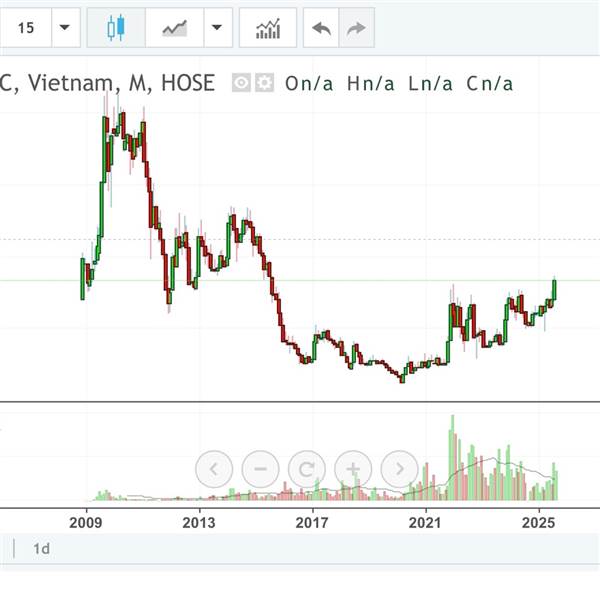
Task: Click the 2013 time axis label
Action: 199,522
